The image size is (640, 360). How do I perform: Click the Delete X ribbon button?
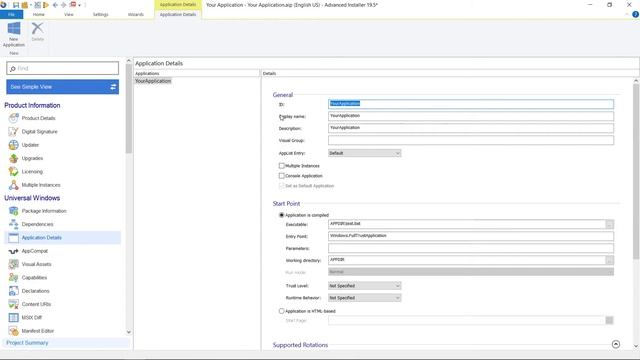(38, 31)
